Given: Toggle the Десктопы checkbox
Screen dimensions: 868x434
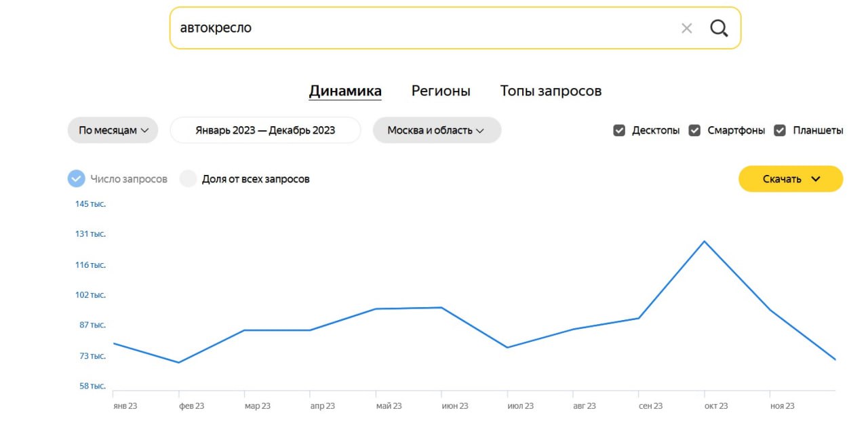Looking at the screenshot, I should tap(619, 131).
